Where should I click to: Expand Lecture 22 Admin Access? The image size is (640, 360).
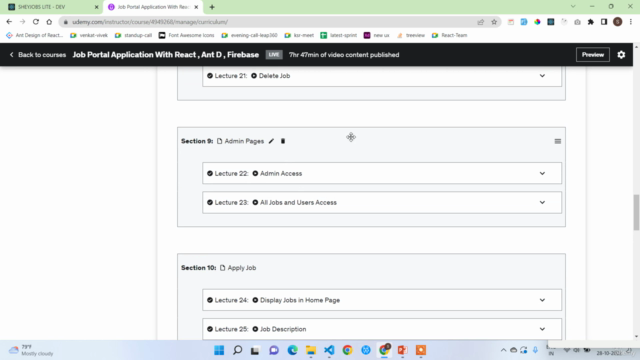point(542,173)
